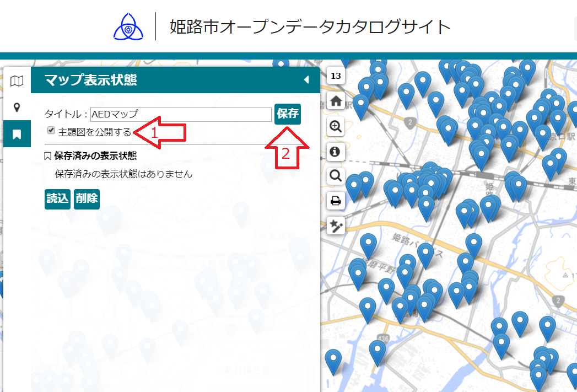Click the 読込 button
The height and width of the screenshot is (392, 577).
[57, 199]
